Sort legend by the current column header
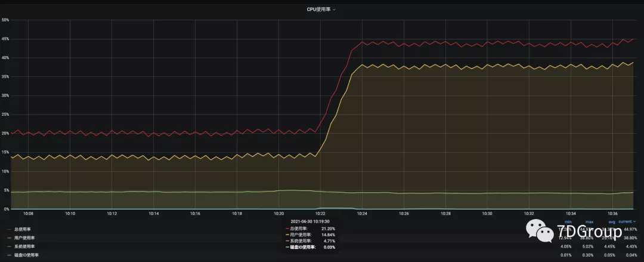 (x=627, y=221)
